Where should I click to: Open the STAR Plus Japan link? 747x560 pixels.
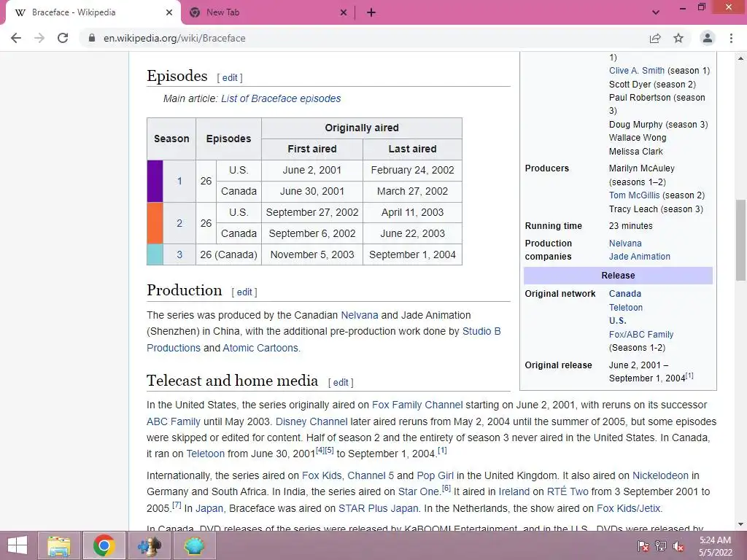point(379,508)
